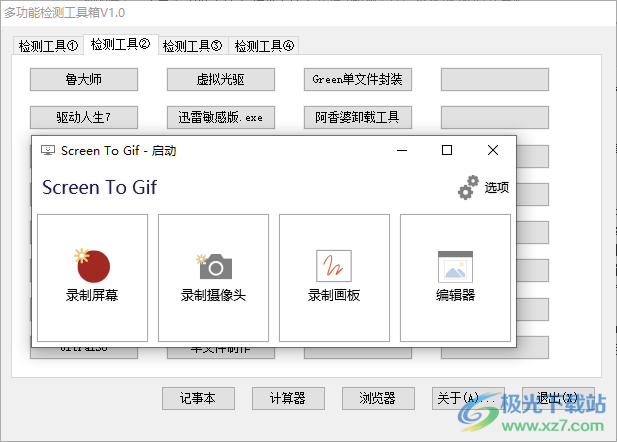Run Green单文件封装 tool
Image resolution: width=617 pixels, height=442 pixels.
click(x=358, y=80)
